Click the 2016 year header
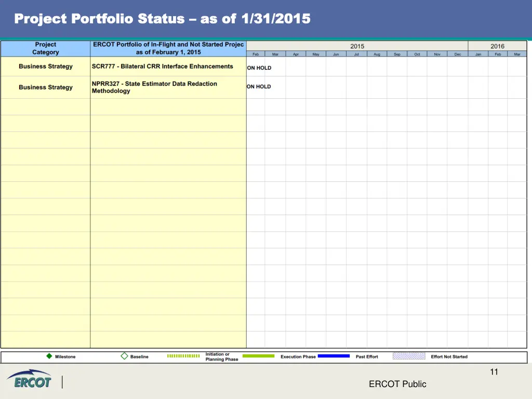Screen dimensions: 532x399 (x=497, y=46)
